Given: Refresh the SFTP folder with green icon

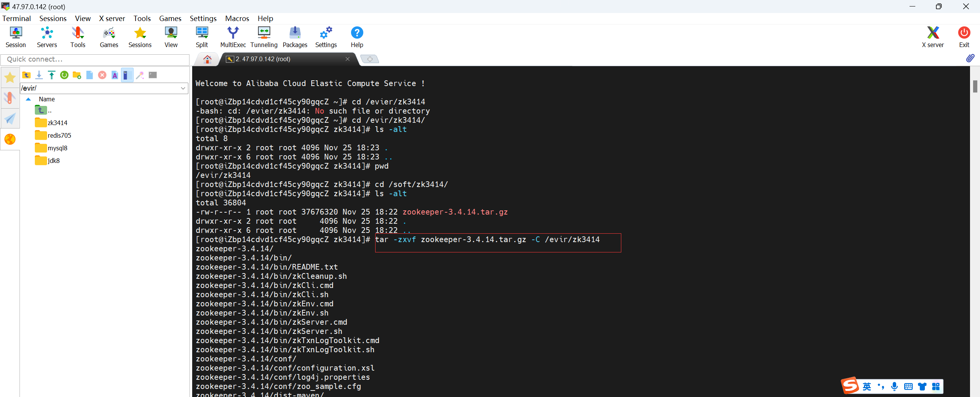Looking at the screenshot, I should click(64, 75).
